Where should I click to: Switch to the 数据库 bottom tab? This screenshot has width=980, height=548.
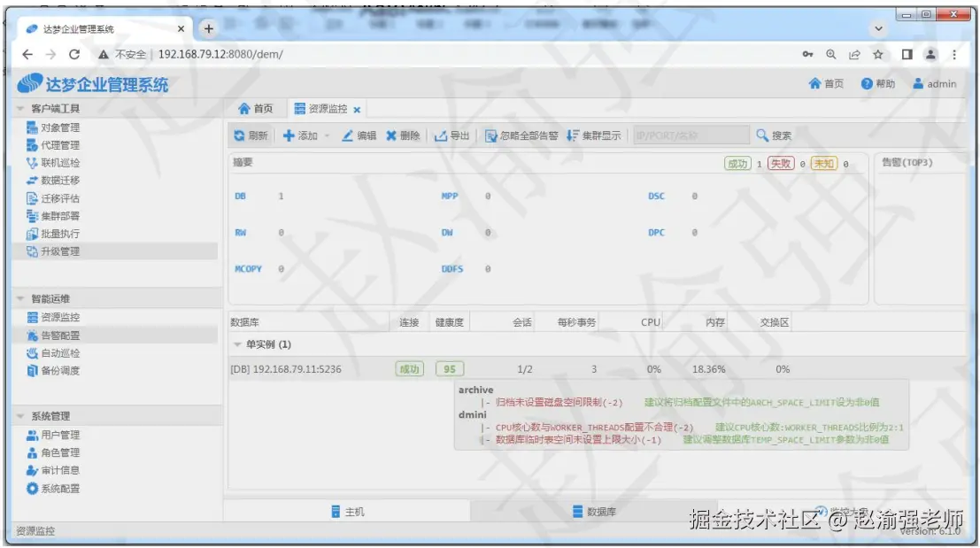tap(594, 512)
